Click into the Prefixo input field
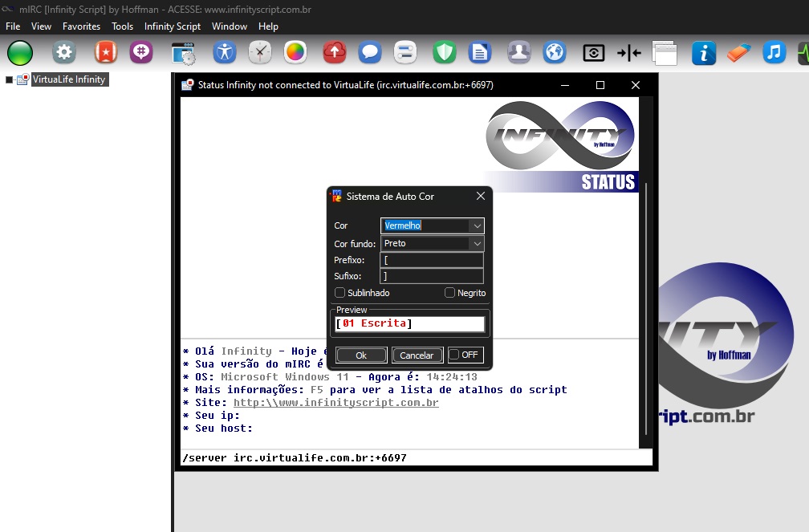 (x=432, y=260)
